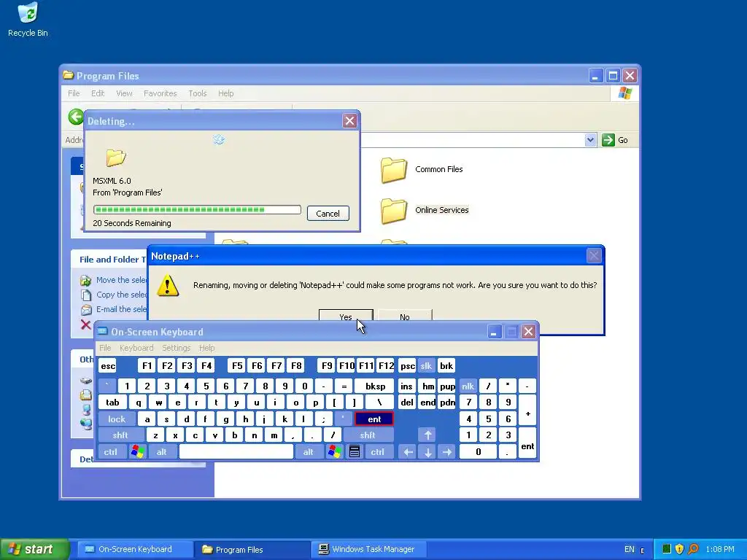The width and height of the screenshot is (747, 560).
Task: Click the EN language indicator on taskbar
Action: click(629, 549)
